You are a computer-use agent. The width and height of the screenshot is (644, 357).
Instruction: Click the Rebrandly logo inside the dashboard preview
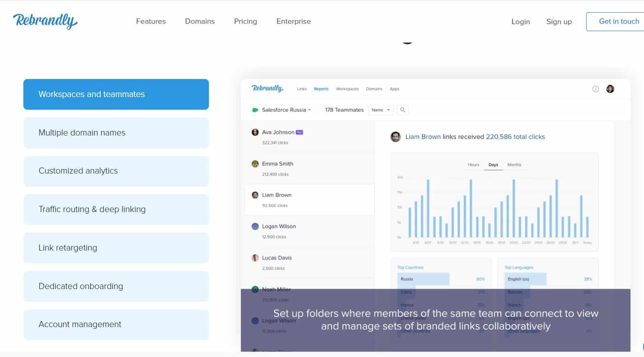click(x=267, y=88)
